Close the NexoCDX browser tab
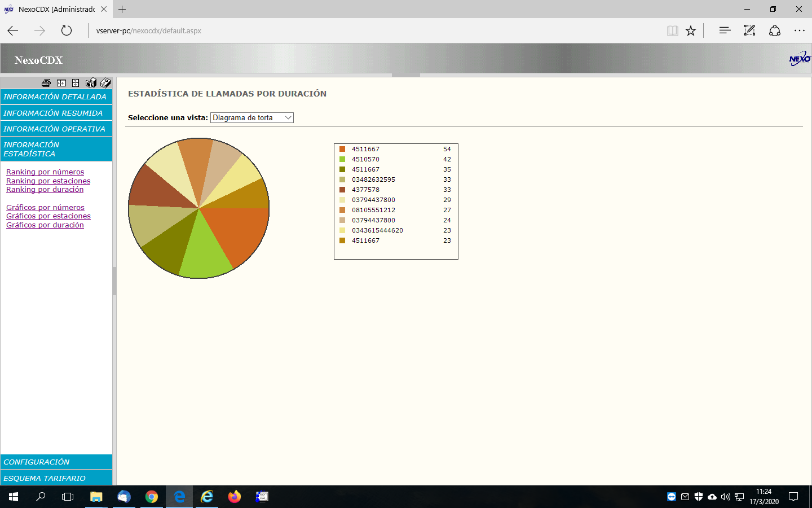This screenshot has width=812, height=508. tap(104, 9)
